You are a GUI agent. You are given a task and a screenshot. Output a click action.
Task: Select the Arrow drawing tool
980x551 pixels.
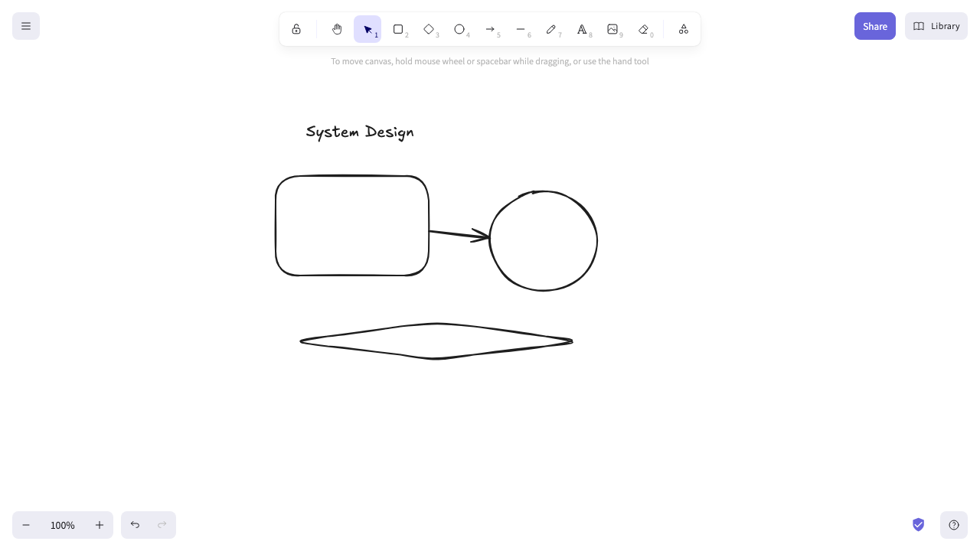click(x=490, y=29)
